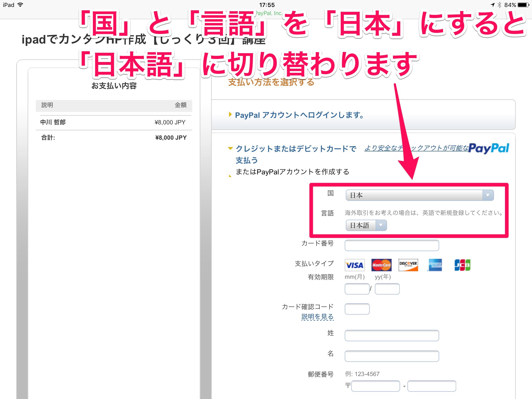This screenshot has height=399, width=532.
Task: Click the 説明 column header
Action: [x=47, y=105]
